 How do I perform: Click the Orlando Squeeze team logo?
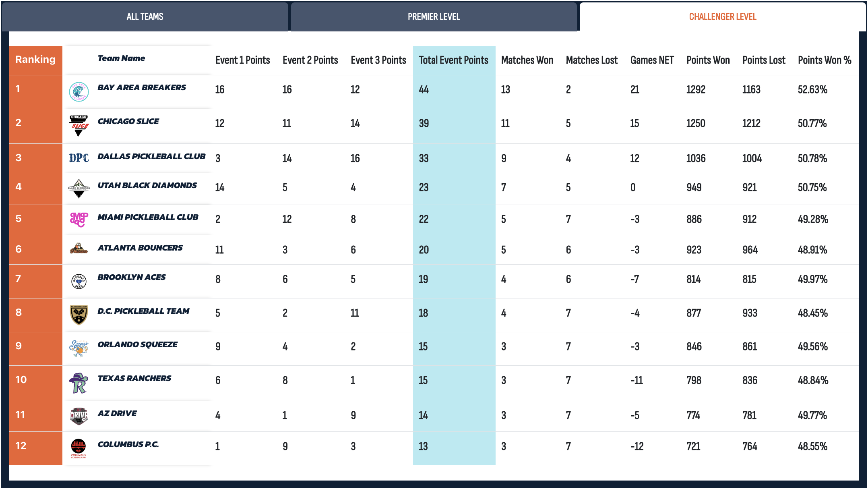pos(79,348)
